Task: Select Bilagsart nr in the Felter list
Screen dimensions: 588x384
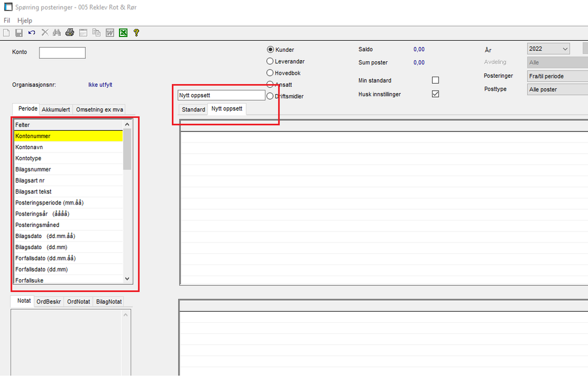Action: coord(69,180)
